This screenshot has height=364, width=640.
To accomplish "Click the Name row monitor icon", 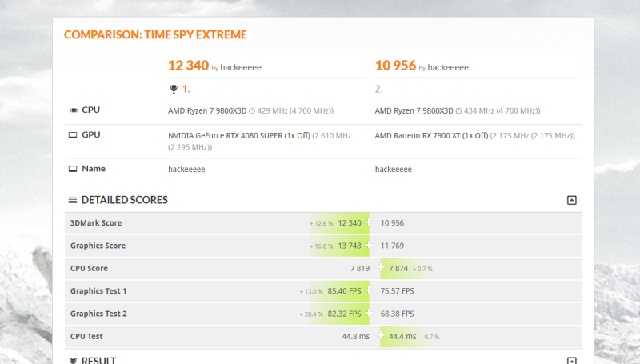I will (73, 169).
